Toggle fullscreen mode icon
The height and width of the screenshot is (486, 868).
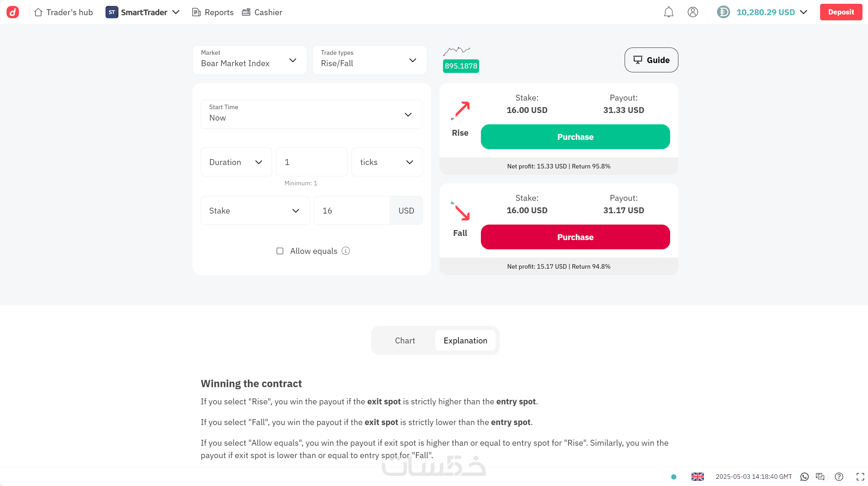point(860,477)
